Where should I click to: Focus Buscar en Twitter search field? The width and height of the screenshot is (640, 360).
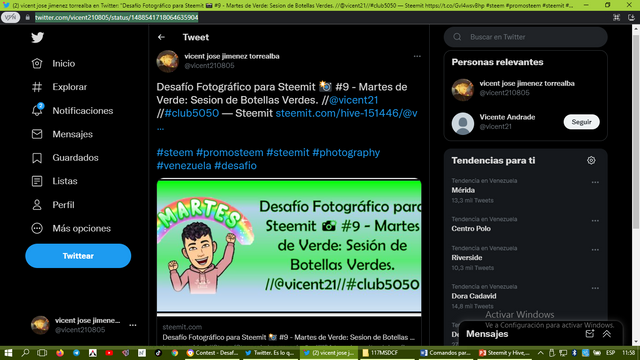525,37
